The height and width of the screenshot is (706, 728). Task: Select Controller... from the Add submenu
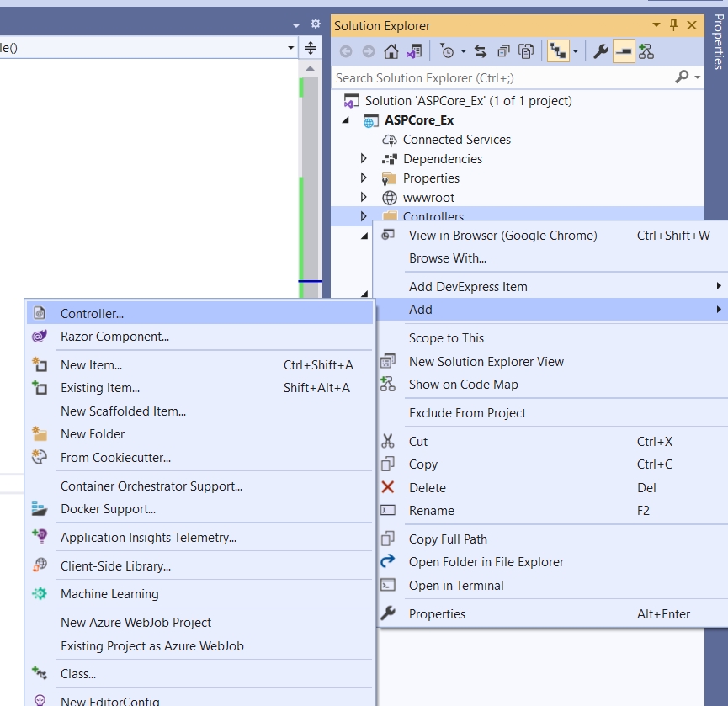tap(92, 313)
